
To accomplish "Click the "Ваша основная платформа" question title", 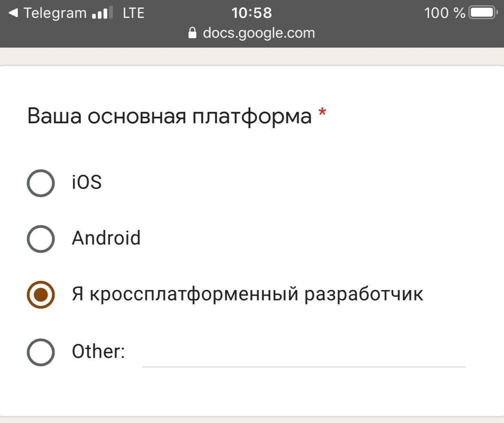I will pos(169,116).
